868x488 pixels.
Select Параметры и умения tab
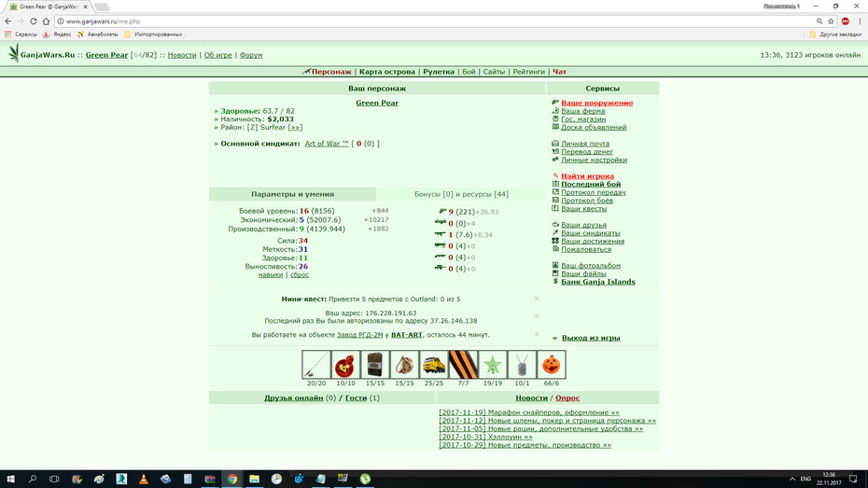click(292, 194)
